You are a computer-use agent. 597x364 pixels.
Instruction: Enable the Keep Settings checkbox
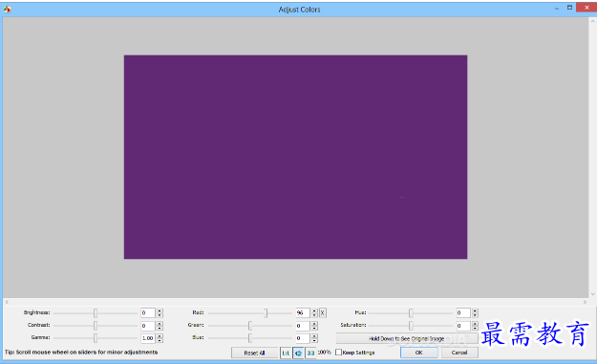point(338,353)
